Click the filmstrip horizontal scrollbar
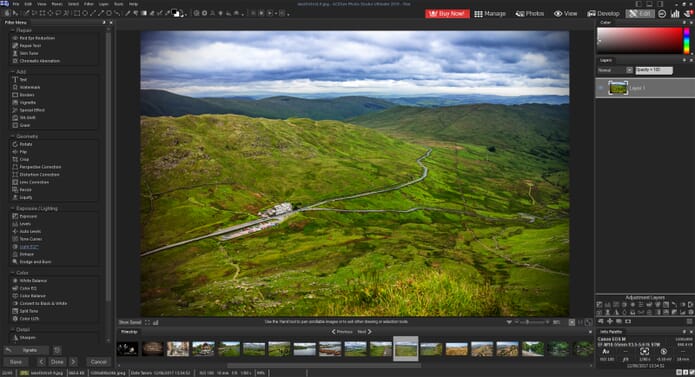 [x=324, y=366]
